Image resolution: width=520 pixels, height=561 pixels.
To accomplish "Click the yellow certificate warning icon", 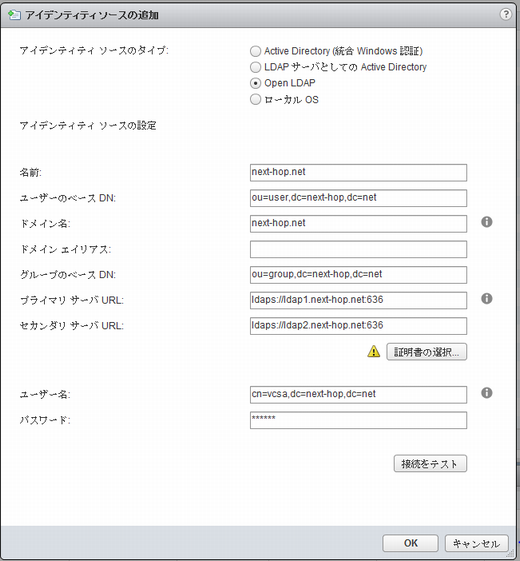I will [374, 352].
